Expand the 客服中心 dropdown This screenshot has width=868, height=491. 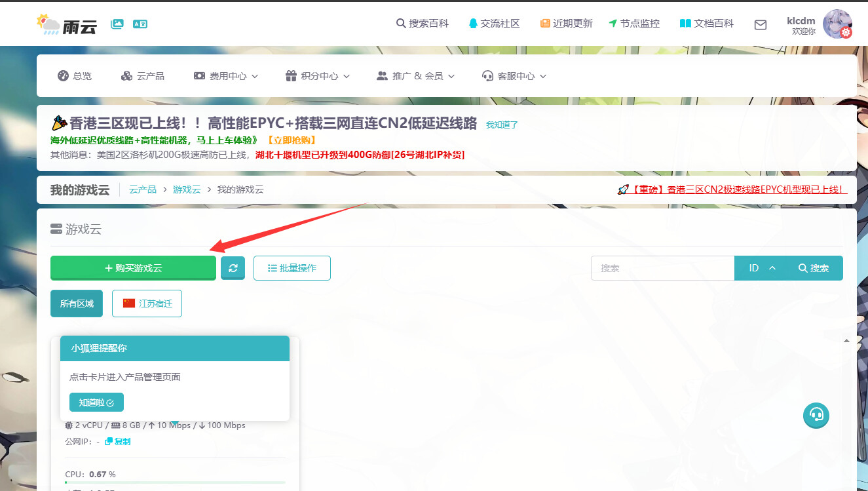[x=514, y=76]
